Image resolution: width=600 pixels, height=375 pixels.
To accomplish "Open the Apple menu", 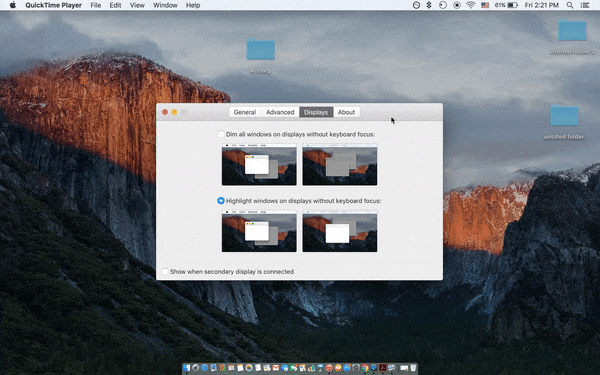I will [13, 5].
